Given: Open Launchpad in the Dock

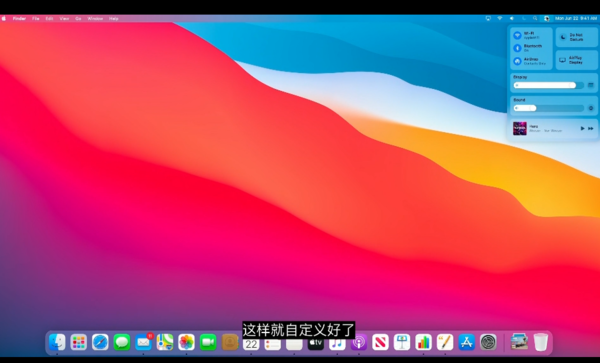Looking at the screenshot, I should click(78, 342).
